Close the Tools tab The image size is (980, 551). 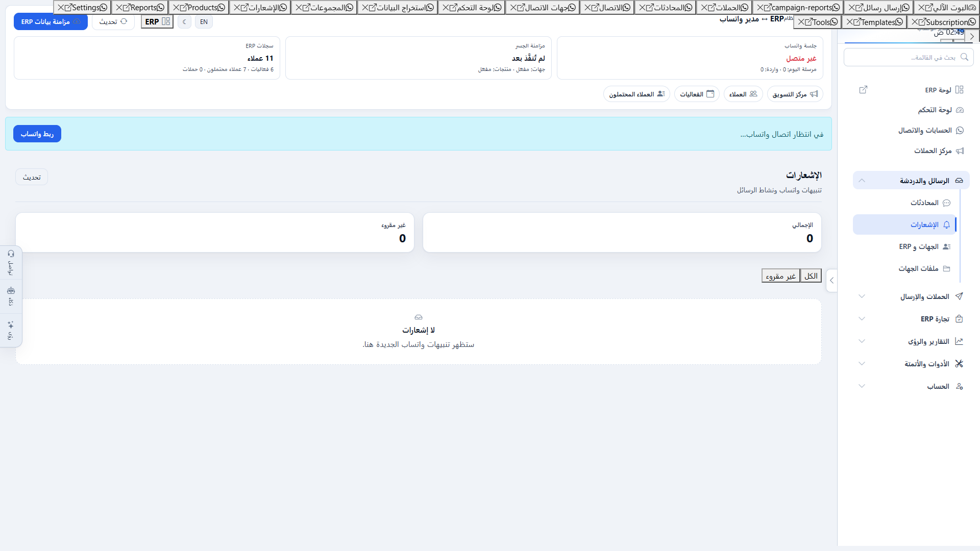tap(801, 22)
